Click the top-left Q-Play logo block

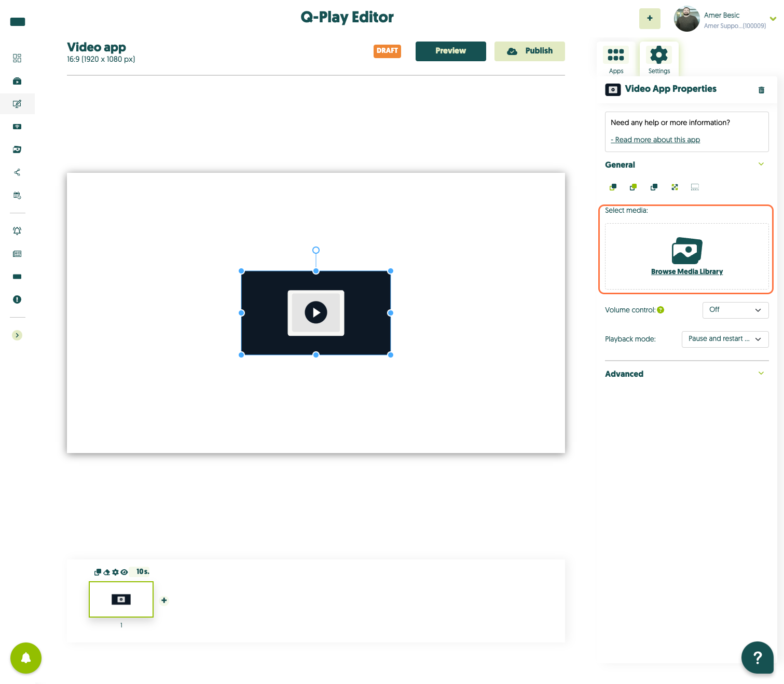coord(18,22)
